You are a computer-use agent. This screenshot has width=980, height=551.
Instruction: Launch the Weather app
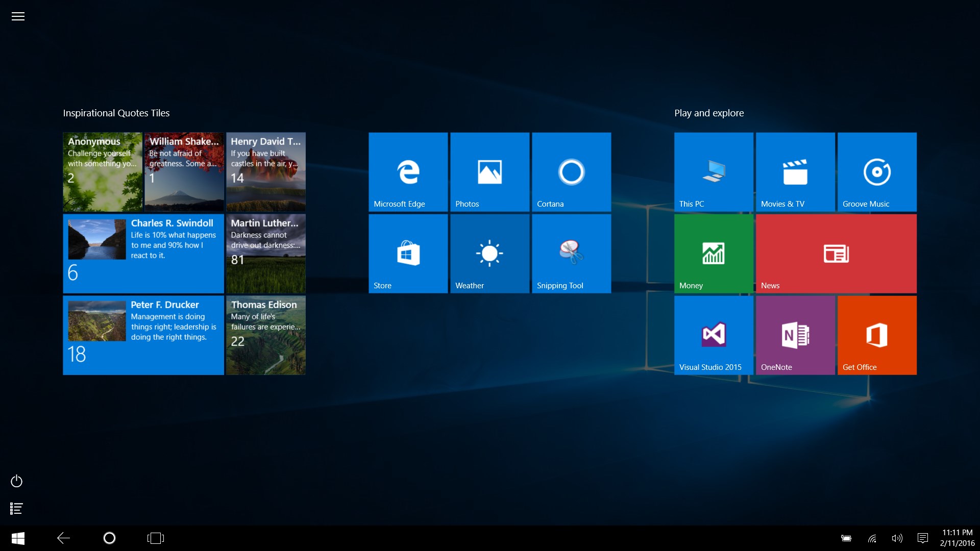point(489,254)
